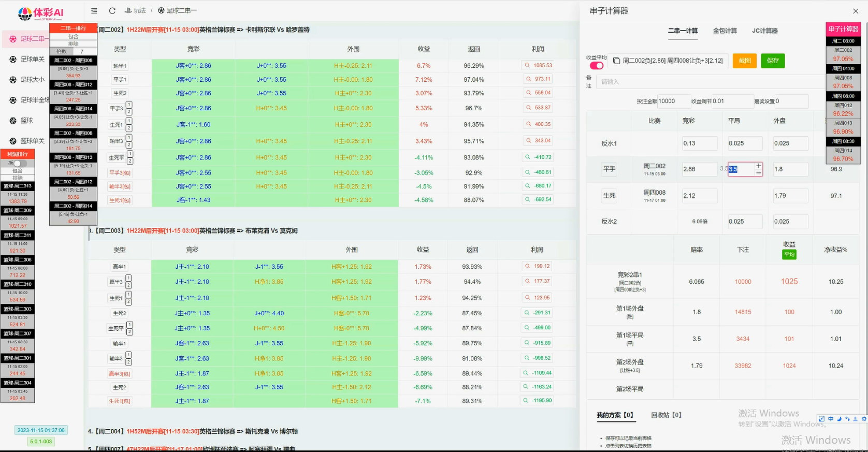Image resolution: width=868 pixels, height=452 pixels.
Task: Click the 备注 input field
Action: point(710,82)
